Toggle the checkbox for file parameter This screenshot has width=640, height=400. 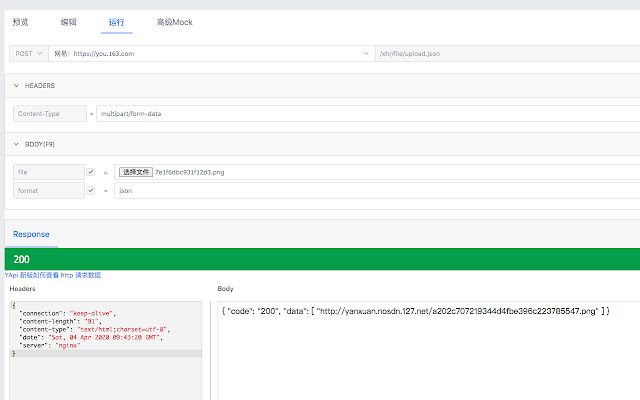pyautogui.click(x=91, y=172)
